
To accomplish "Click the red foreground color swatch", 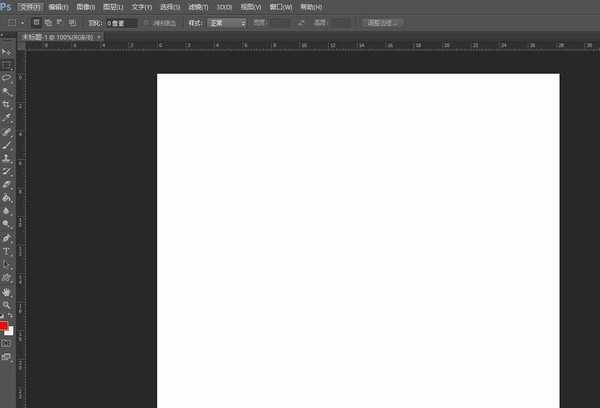I will [x=4, y=326].
